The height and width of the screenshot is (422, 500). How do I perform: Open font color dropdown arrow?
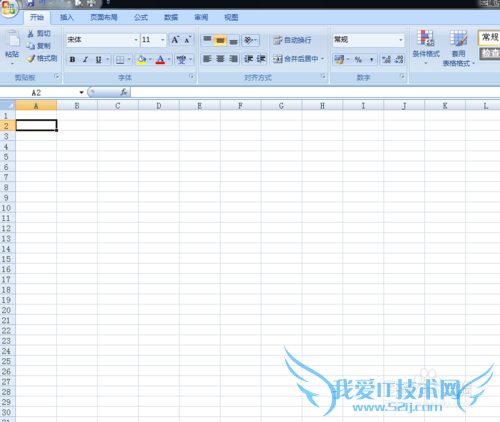coord(169,60)
